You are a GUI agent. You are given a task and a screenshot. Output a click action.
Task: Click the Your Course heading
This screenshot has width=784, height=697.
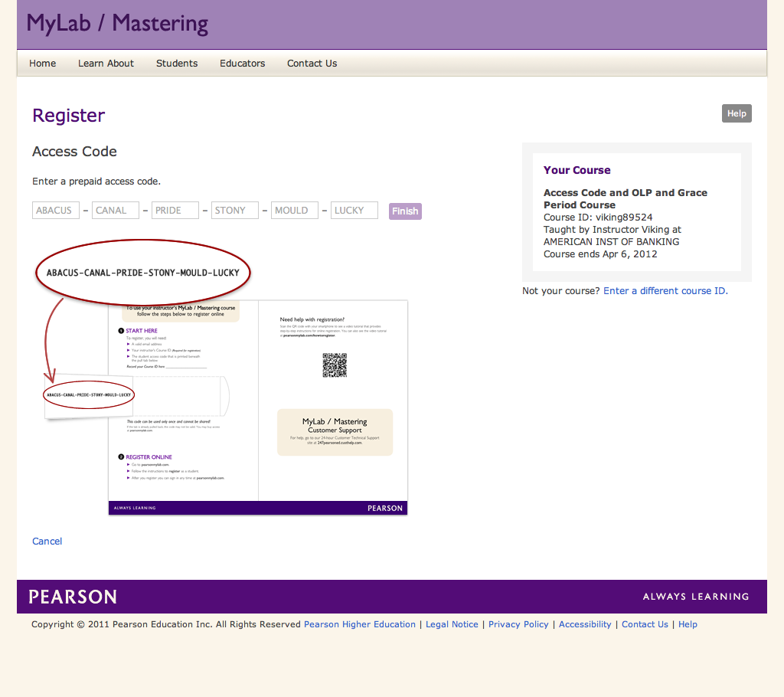tap(577, 170)
